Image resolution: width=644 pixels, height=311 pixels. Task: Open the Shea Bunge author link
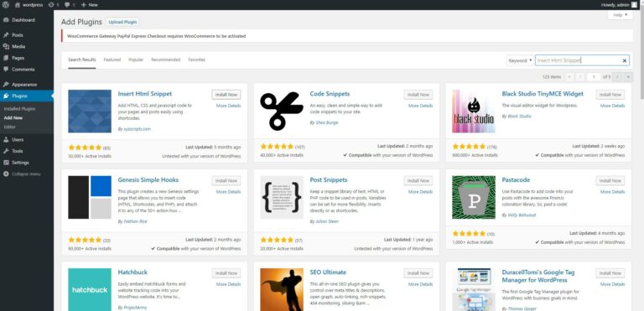(326, 122)
